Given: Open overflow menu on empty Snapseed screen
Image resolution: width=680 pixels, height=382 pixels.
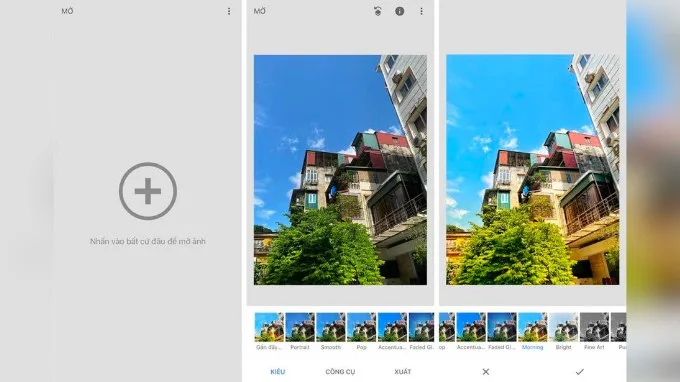Looking at the screenshot, I should point(229,11).
